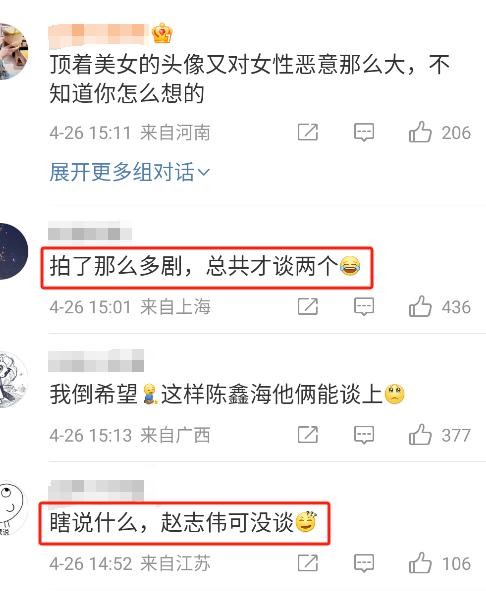Image resolution: width=486 pixels, height=591 pixels.
Task: Open the dark starry avatar profile
Action: [13, 251]
